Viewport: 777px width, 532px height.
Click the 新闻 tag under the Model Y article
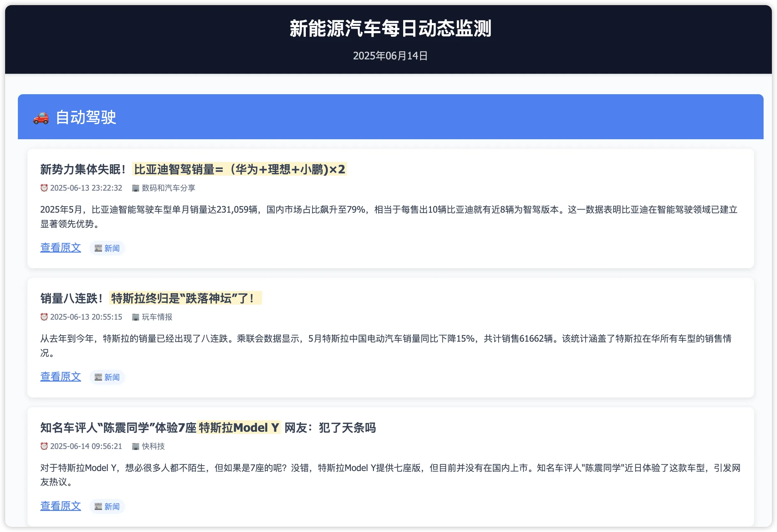click(107, 506)
